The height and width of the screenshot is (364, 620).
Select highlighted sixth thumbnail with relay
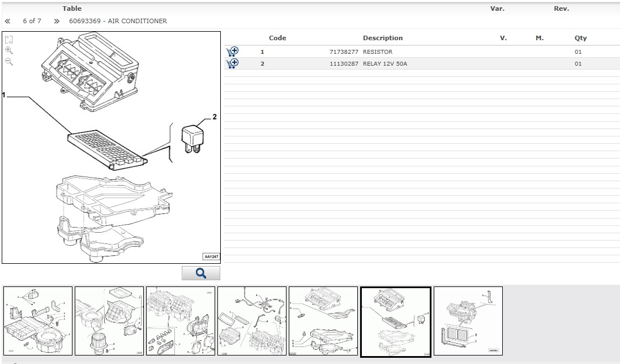point(396,322)
